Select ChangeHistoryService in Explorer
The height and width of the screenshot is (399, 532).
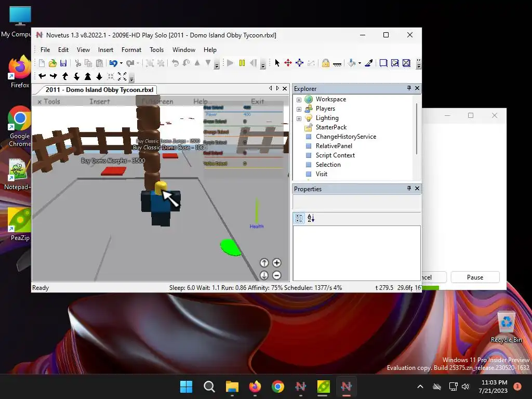tap(346, 137)
